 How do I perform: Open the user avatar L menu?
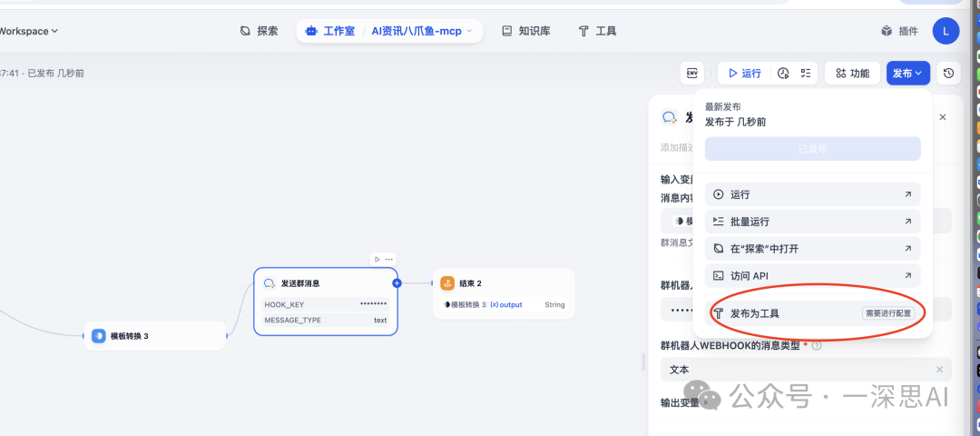pyautogui.click(x=946, y=31)
